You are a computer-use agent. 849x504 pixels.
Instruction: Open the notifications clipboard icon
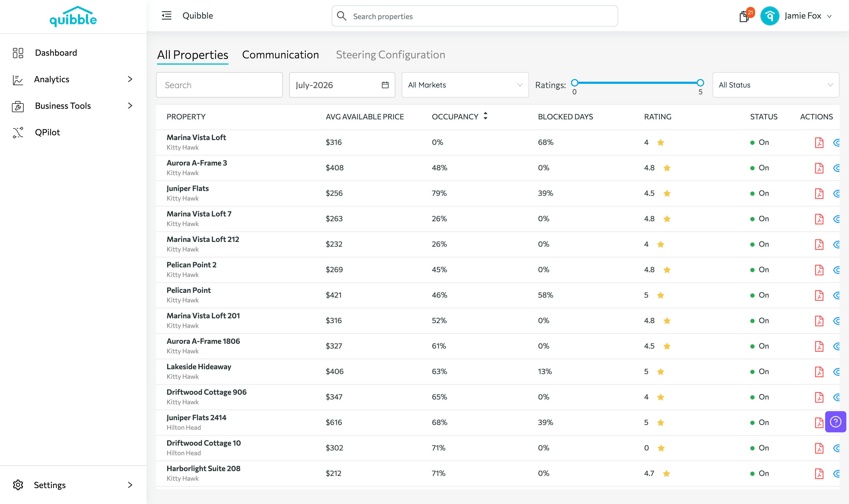(744, 16)
